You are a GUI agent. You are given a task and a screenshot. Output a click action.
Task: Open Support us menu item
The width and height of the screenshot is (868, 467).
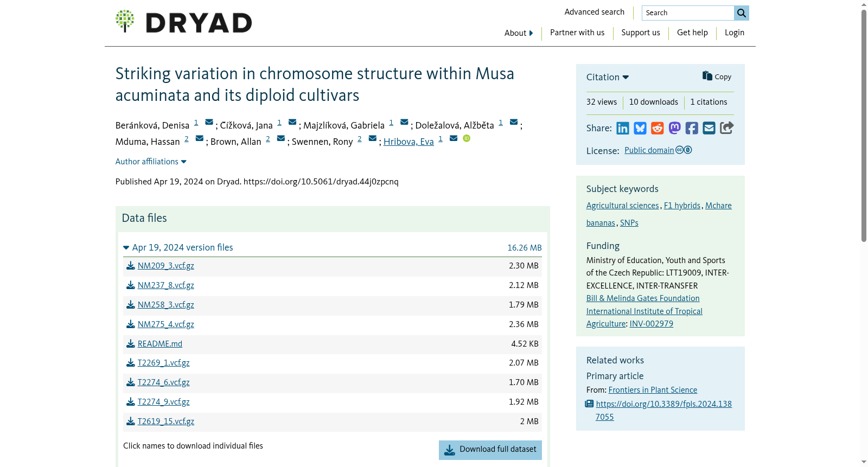[x=641, y=33]
